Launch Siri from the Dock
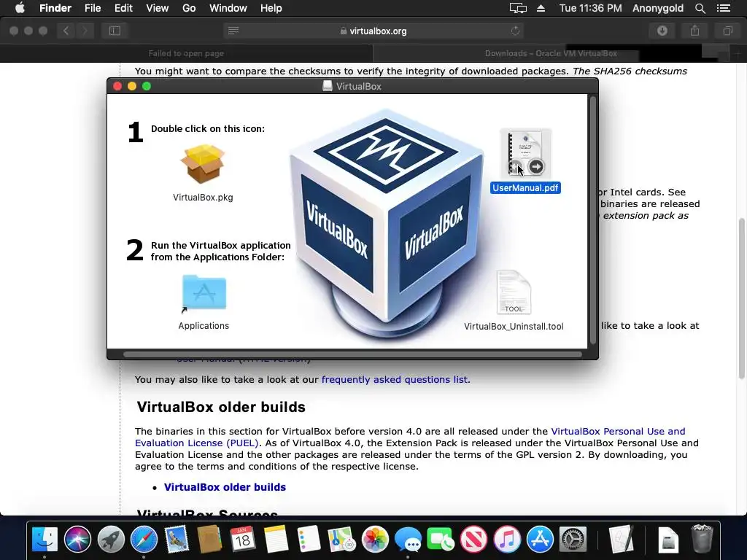The height and width of the screenshot is (560, 747). click(77, 540)
